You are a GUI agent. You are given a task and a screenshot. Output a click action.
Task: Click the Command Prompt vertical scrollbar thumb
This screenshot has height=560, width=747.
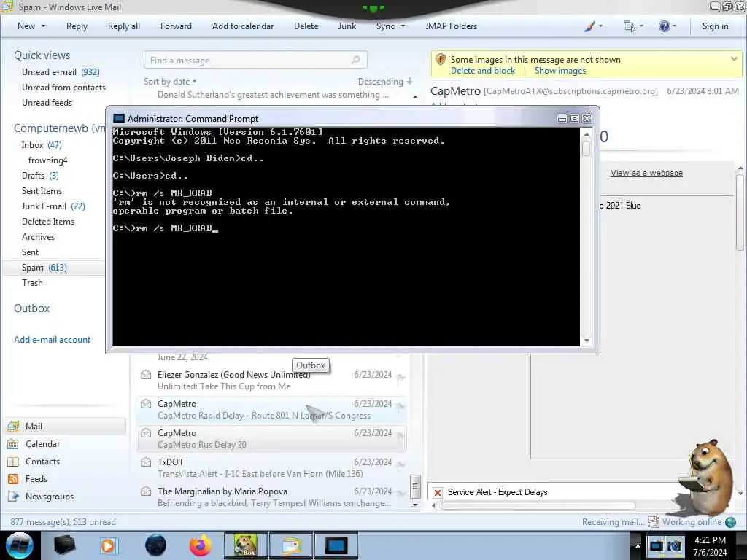[x=587, y=148]
